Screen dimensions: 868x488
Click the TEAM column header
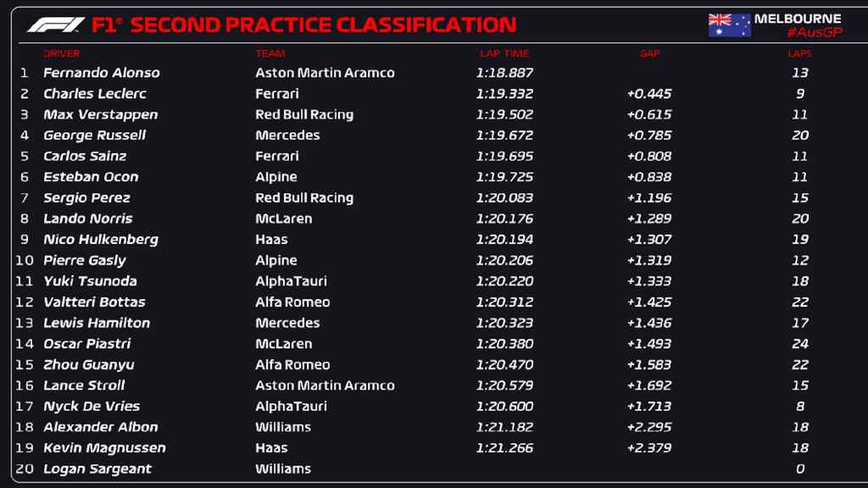(270, 53)
